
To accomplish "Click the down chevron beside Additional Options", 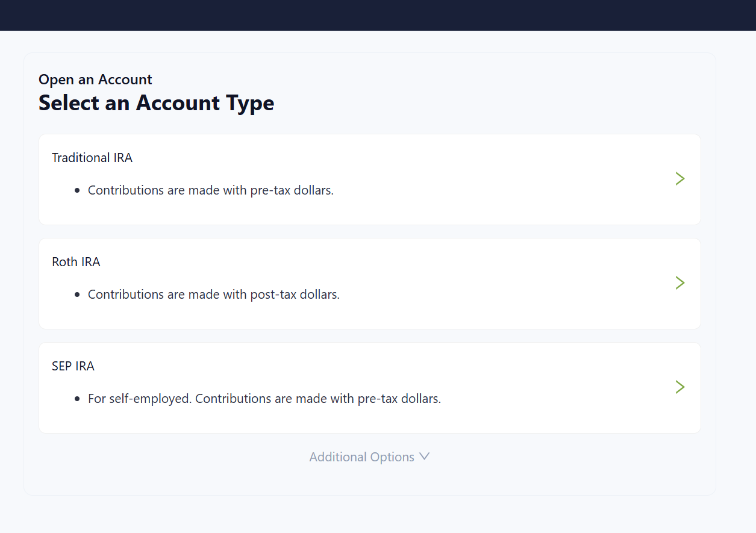I will point(424,457).
